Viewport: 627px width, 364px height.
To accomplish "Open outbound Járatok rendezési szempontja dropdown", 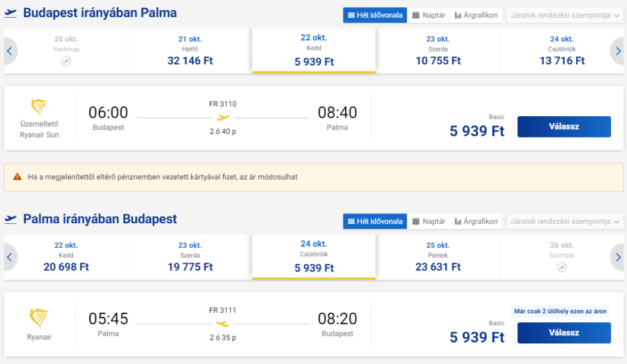I will (565, 15).
